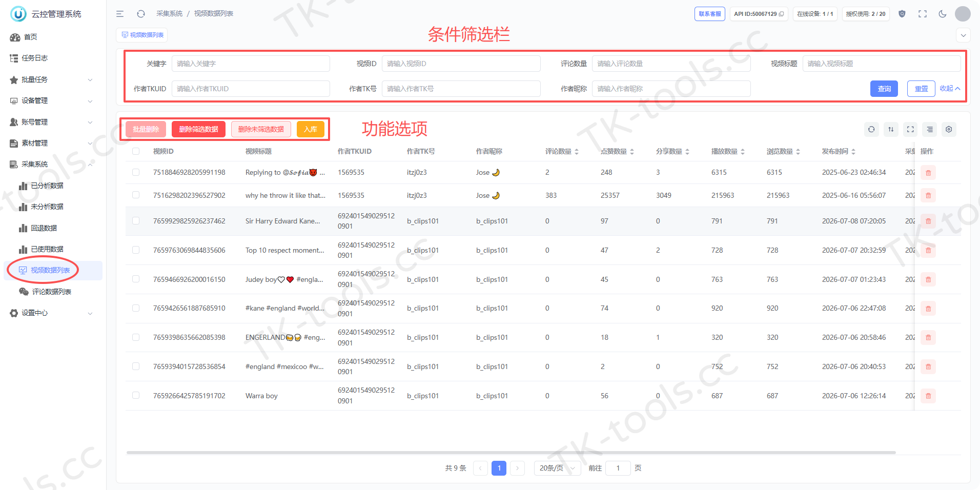The width and height of the screenshot is (980, 490).
Task: Select the 视频数据列表 page tab
Action: 142,35
